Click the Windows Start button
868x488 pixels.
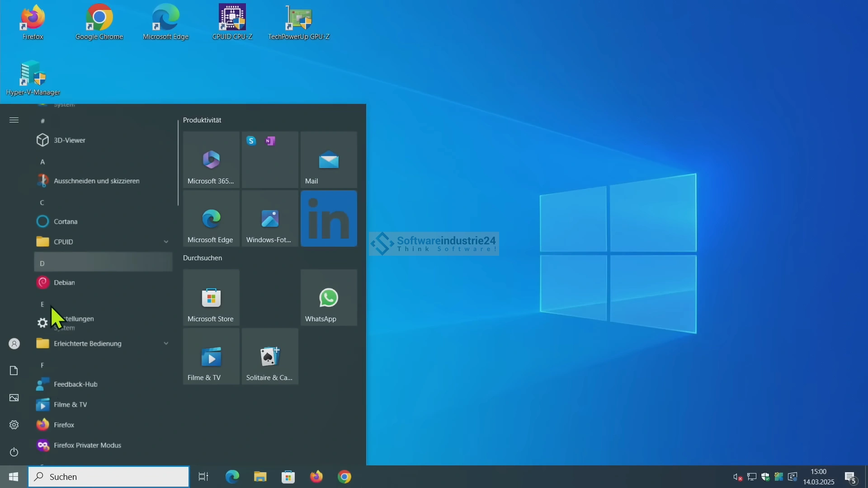14,477
